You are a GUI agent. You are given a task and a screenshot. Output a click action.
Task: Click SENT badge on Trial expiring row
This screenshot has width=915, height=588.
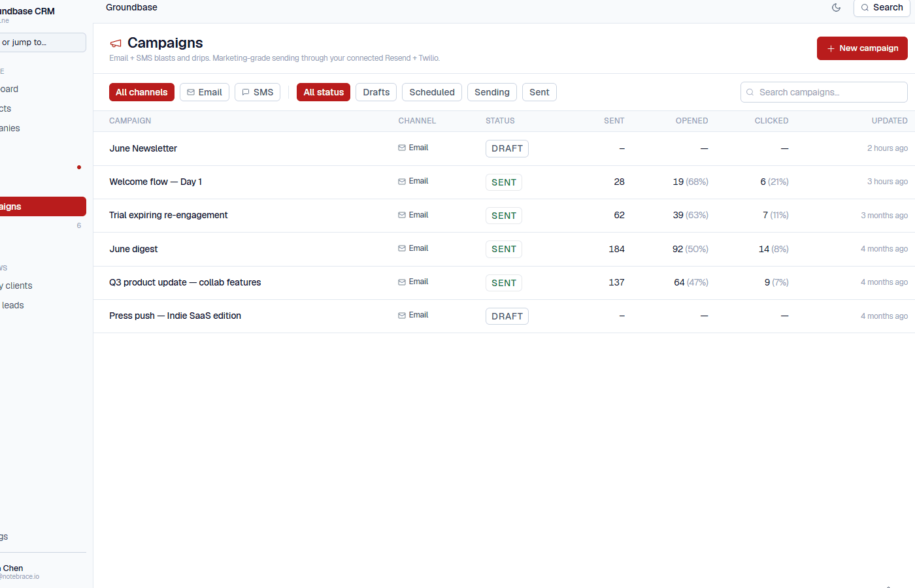[x=504, y=216]
